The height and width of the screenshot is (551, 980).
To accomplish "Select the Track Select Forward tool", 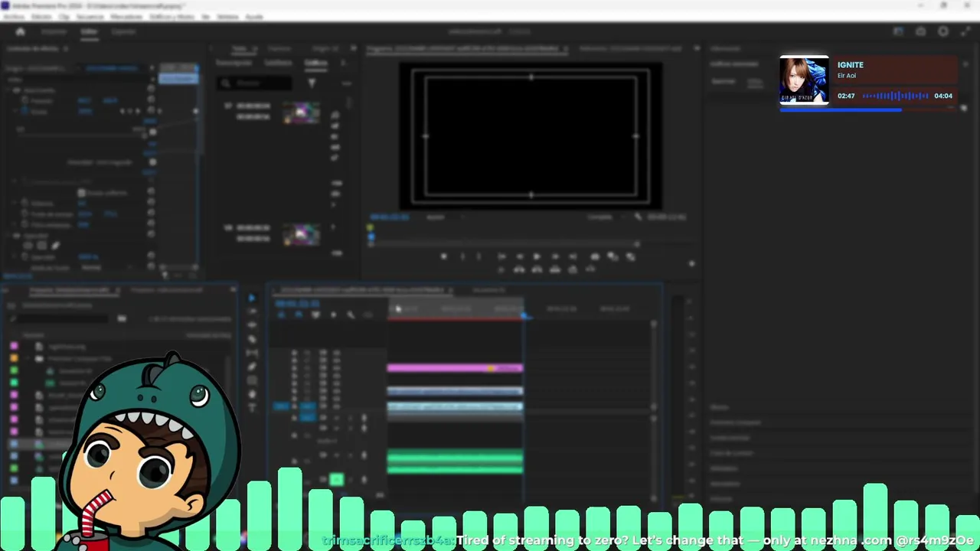I will click(x=253, y=311).
